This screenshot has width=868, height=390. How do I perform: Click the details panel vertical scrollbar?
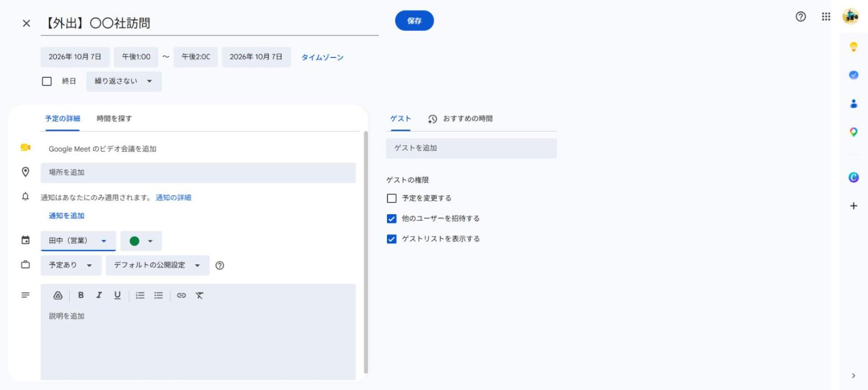tap(365, 252)
